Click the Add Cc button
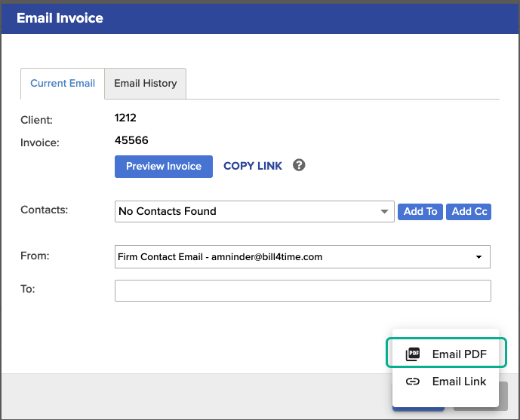This screenshot has width=520, height=420. (x=469, y=212)
